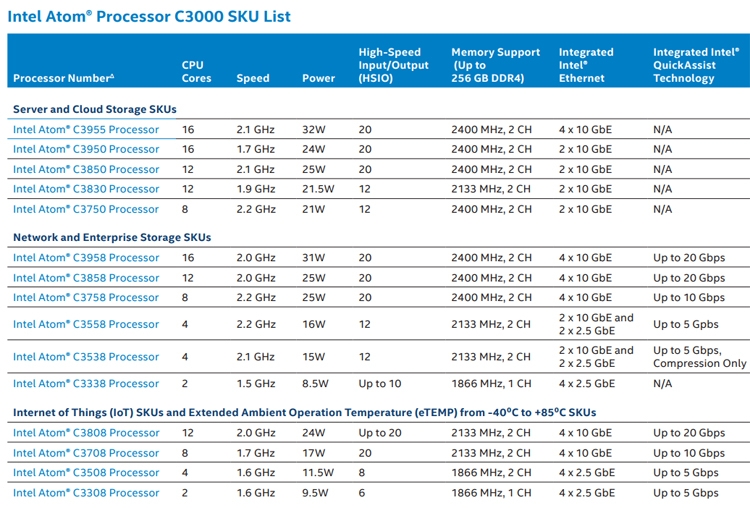The image size is (750, 508).
Task: Click the 1.5 GHz speed for C3338
Action: [255, 384]
